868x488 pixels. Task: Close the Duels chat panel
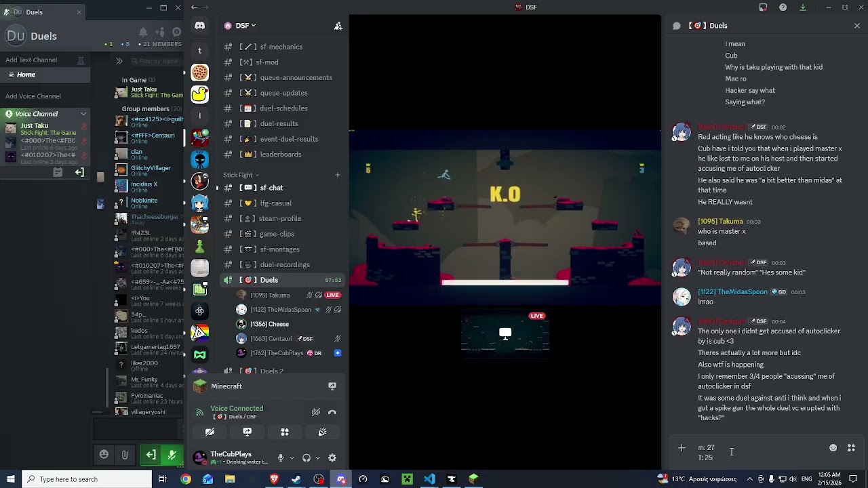tap(857, 26)
